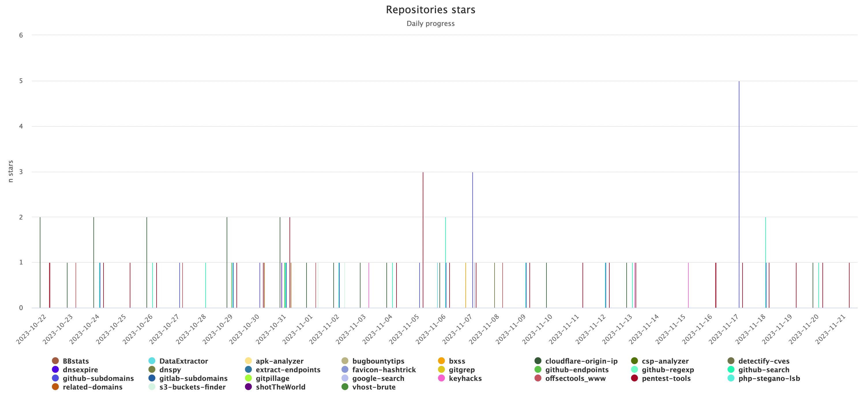This screenshot has width=868, height=397.
Task: Click the vhost-brute green legend marker
Action: click(x=345, y=387)
